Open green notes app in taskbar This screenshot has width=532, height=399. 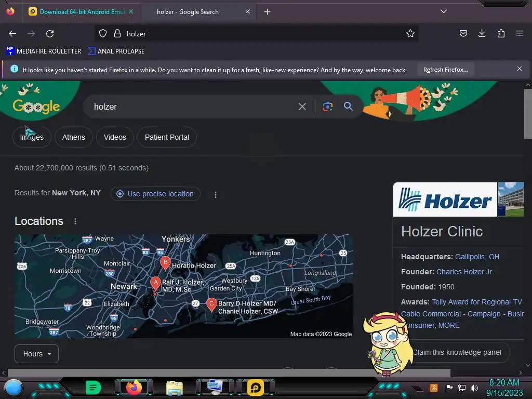coord(93,388)
